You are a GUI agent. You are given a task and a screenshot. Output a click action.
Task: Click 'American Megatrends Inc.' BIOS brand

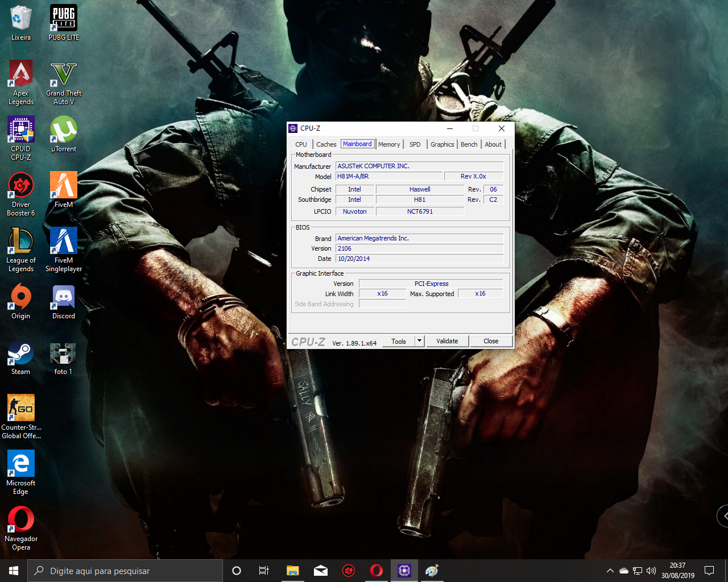[x=420, y=238]
